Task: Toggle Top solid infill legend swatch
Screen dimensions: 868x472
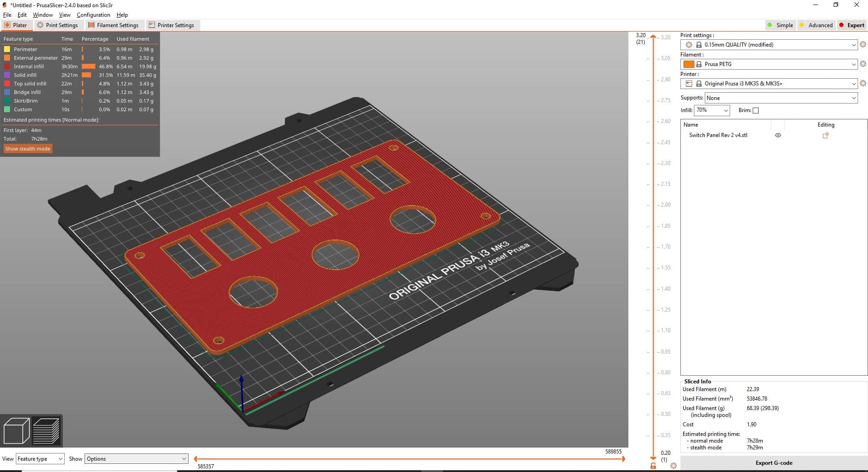Action: 7,84
